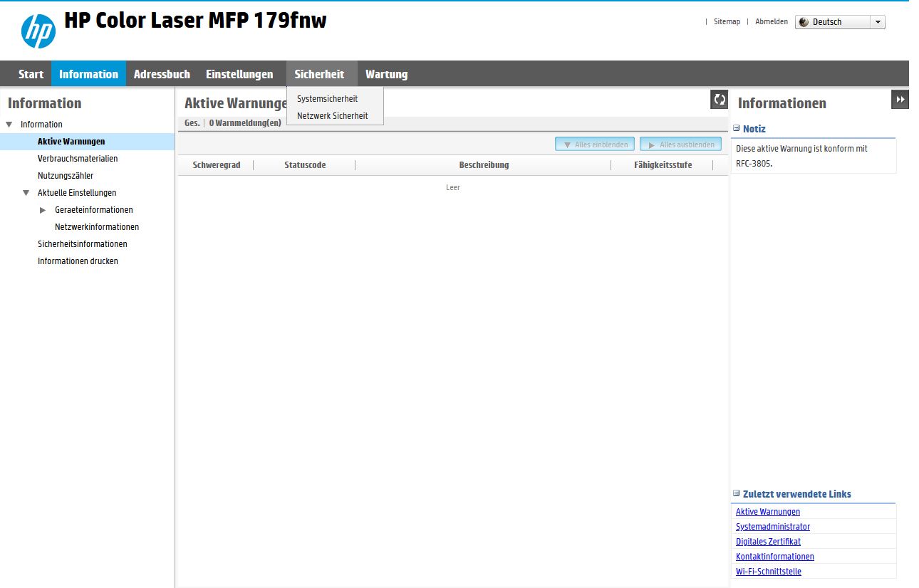Go to the Adressbuch tab
Viewport: 919px width, 588px height.
coord(162,74)
